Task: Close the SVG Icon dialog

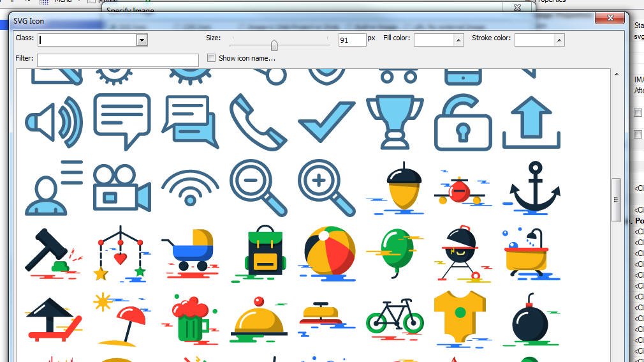Action: click(x=610, y=18)
